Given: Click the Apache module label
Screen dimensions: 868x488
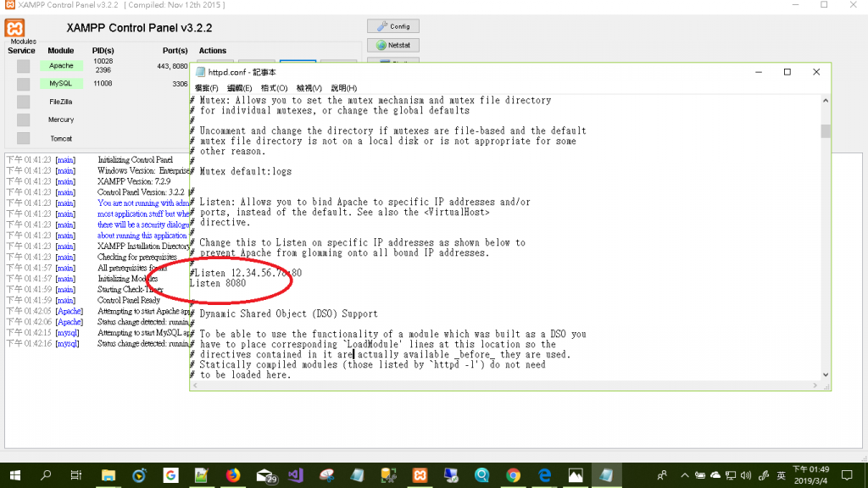Looking at the screenshot, I should click(61, 65).
